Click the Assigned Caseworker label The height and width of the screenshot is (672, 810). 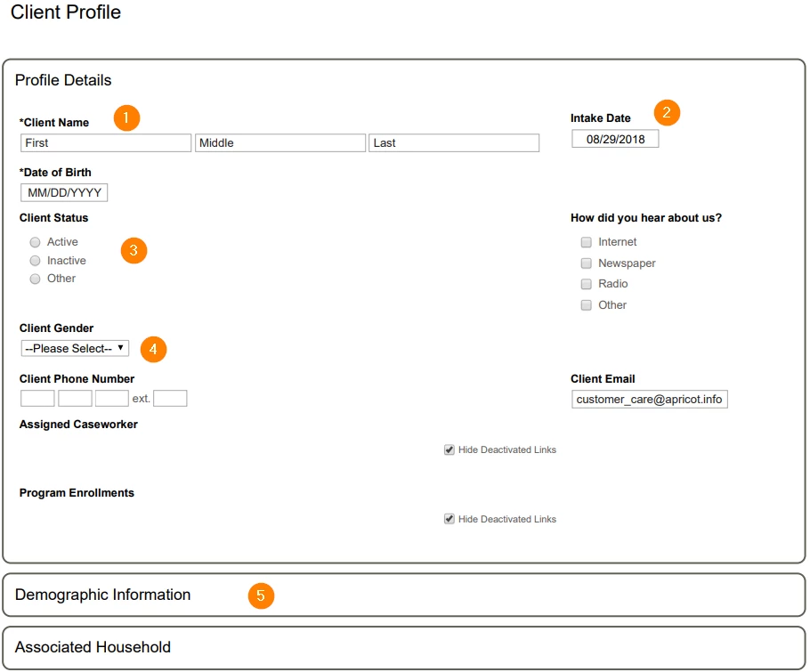pyautogui.click(x=78, y=425)
